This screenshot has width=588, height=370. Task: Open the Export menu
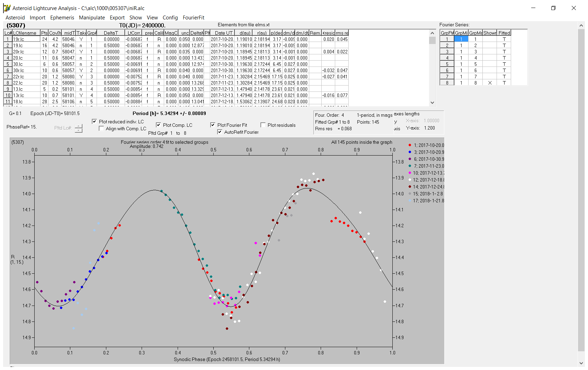tap(117, 18)
